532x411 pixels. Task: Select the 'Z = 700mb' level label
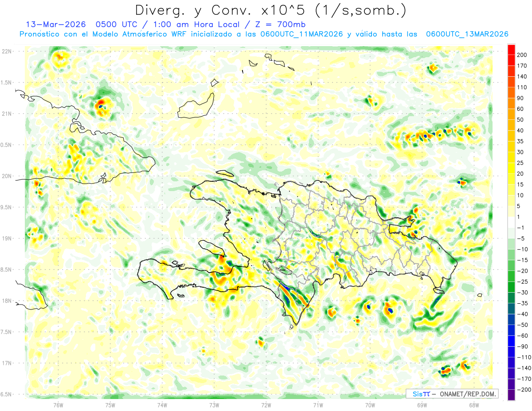[x=281, y=24]
